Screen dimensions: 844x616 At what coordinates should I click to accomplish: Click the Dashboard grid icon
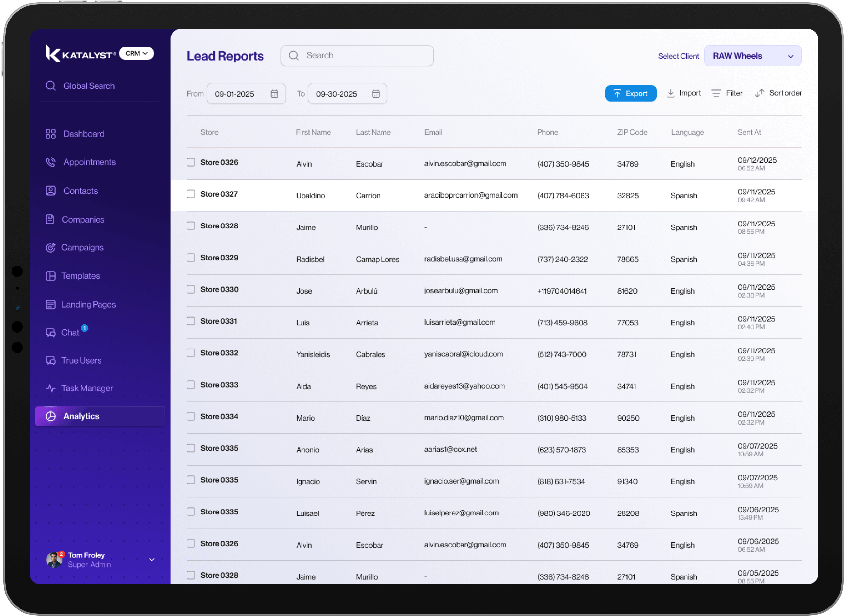point(50,134)
